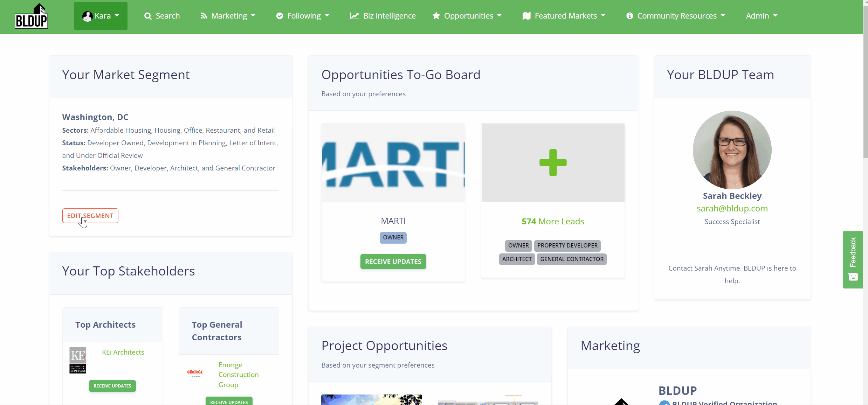Click the green plus icon for more leads
This screenshot has height=405, width=868.
553,162
